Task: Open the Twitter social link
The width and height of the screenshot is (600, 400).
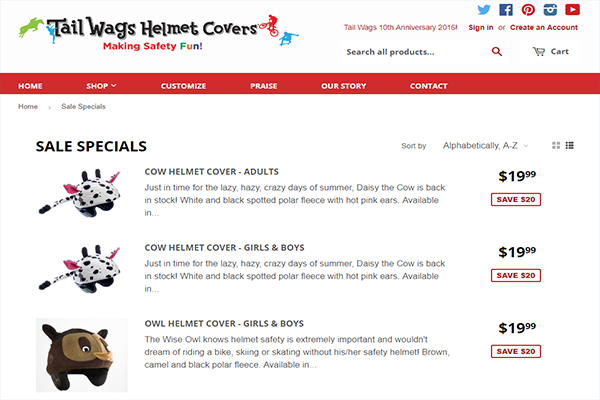Action: coord(484,10)
